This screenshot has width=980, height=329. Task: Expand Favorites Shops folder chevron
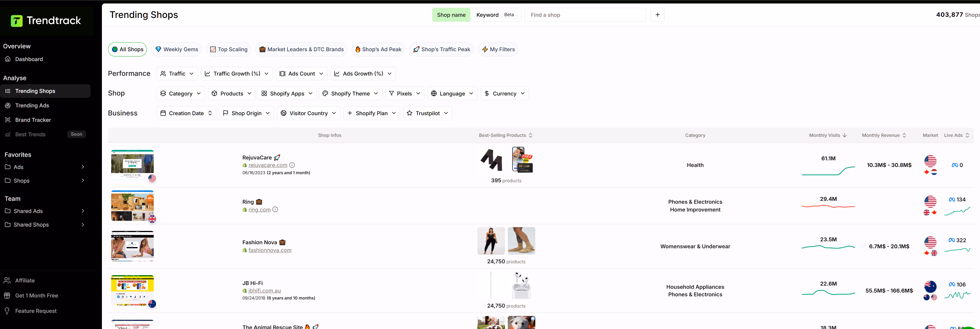tap(83, 180)
